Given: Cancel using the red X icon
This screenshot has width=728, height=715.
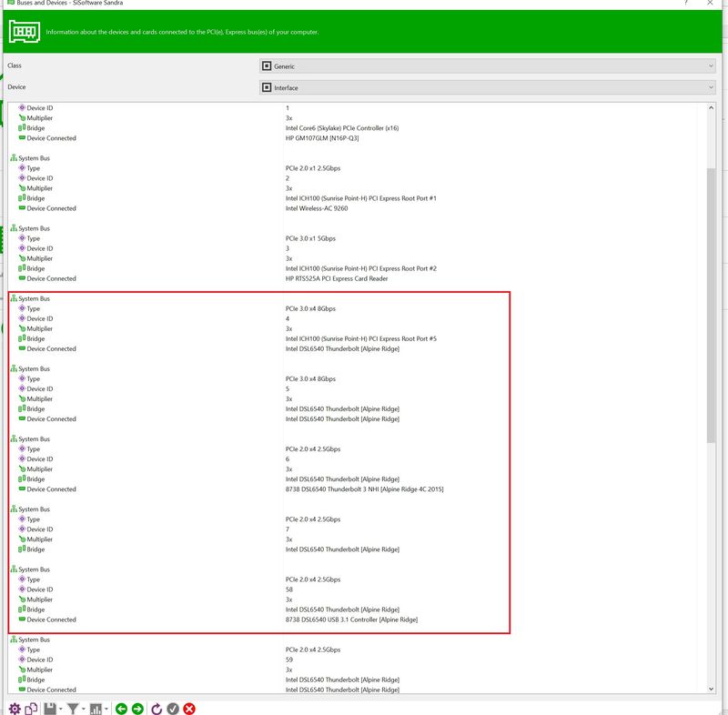Looking at the screenshot, I should pos(188,708).
